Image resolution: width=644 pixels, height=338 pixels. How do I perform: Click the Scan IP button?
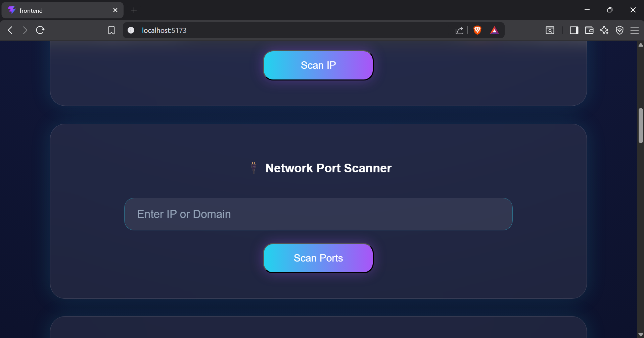(318, 65)
